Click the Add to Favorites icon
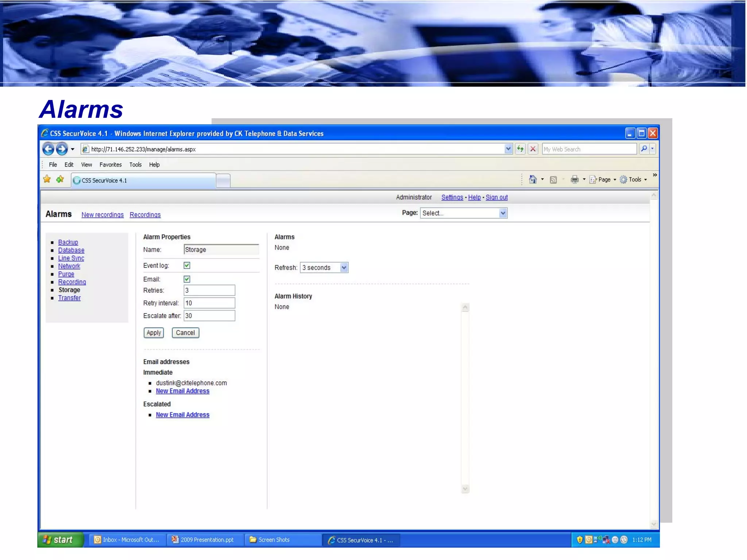The image size is (747, 560). coord(60,179)
